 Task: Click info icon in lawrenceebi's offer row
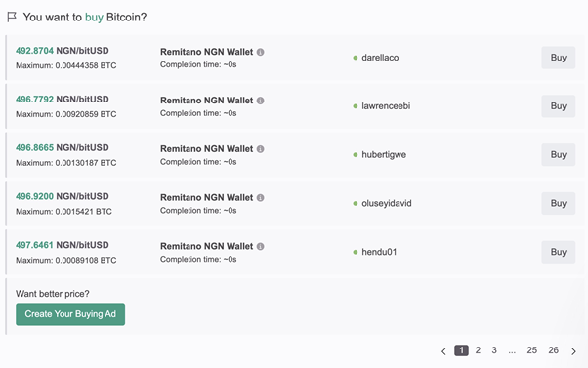pyautogui.click(x=260, y=101)
